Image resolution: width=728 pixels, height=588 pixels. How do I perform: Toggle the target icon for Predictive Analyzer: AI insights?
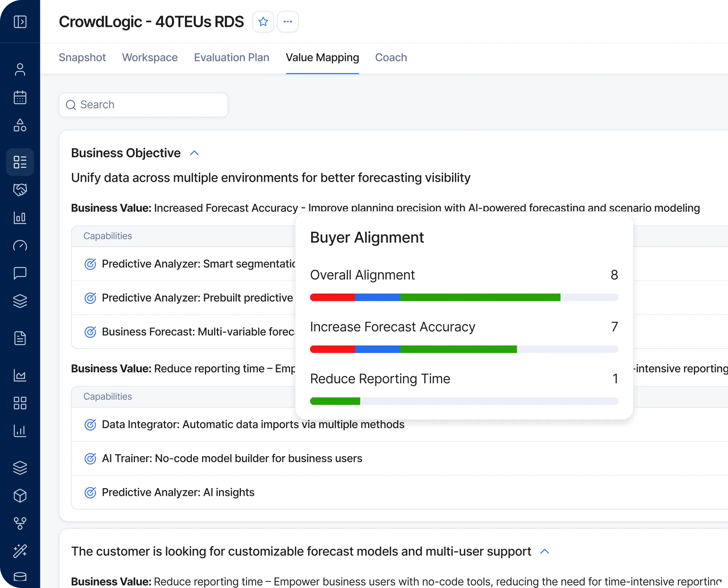coord(90,493)
